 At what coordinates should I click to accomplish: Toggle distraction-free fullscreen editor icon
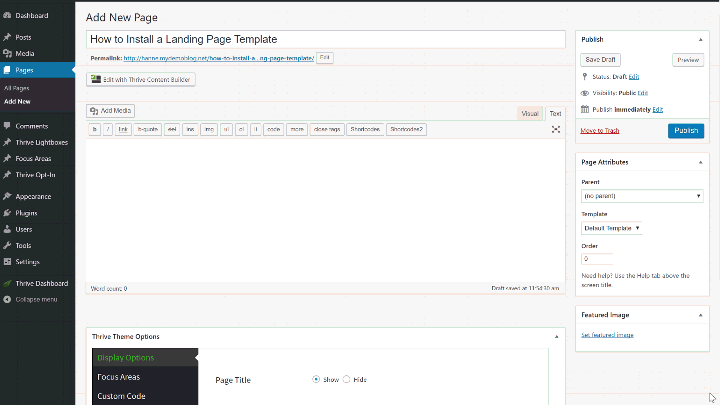pyautogui.click(x=556, y=129)
